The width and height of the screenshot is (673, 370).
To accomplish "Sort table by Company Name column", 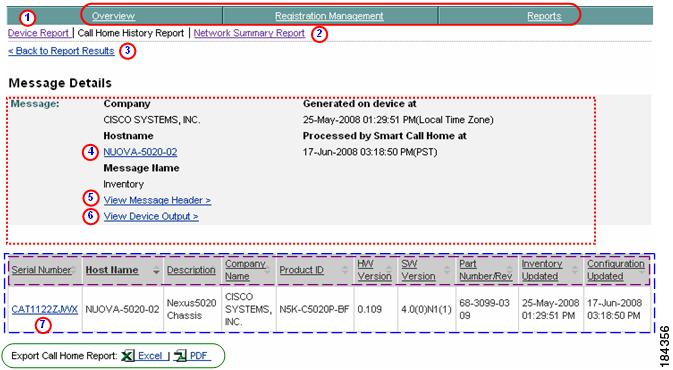I will pos(245,270).
